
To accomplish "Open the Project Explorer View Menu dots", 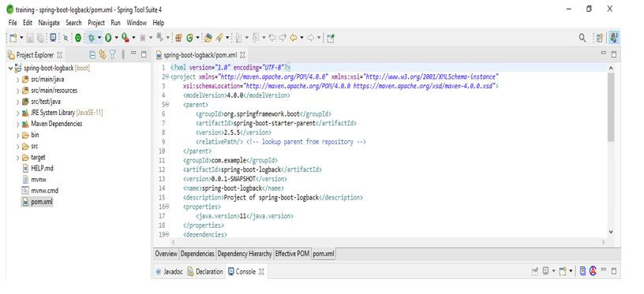I will [x=123, y=54].
